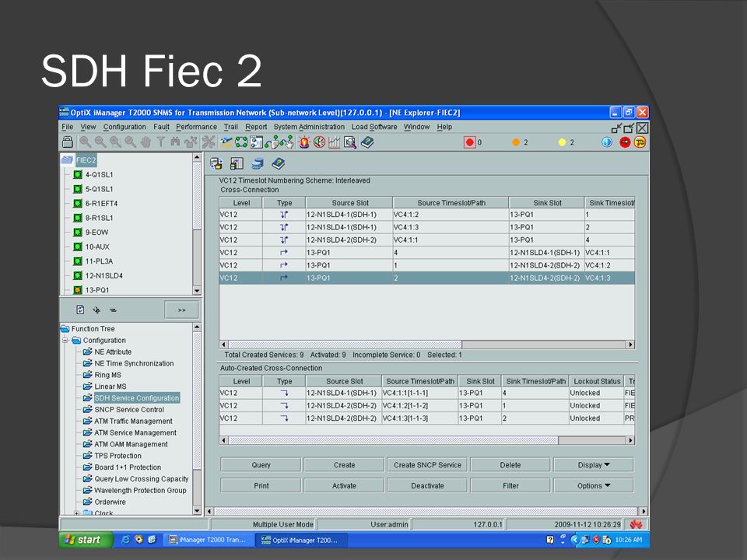Open the help book icon in main toolbar

pyautogui.click(x=367, y=142)
